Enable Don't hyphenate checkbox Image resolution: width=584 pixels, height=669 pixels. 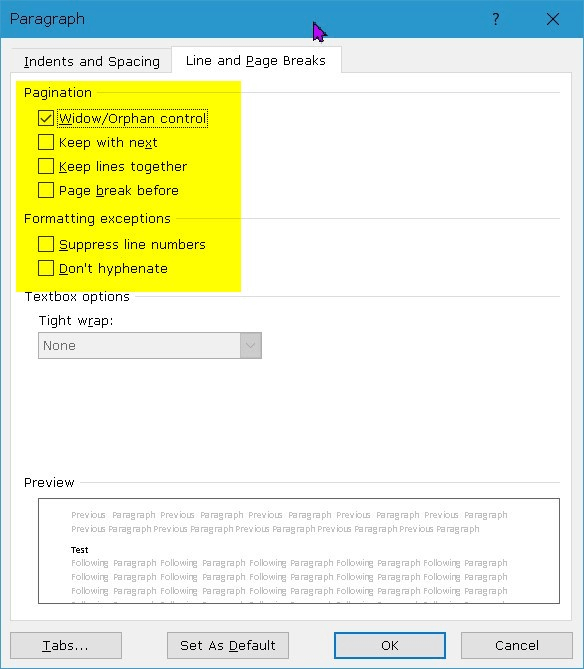(x=46, y=268)
